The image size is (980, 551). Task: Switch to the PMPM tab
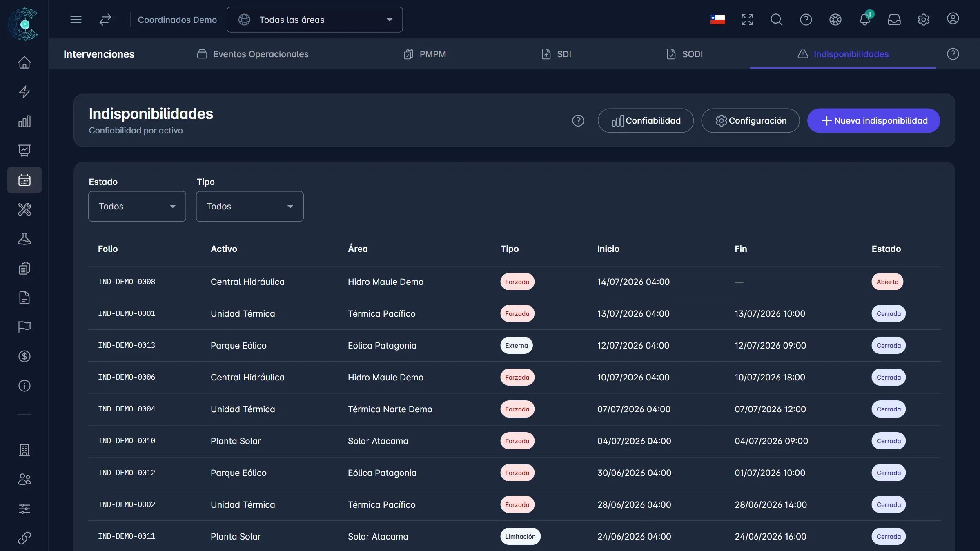425,54
